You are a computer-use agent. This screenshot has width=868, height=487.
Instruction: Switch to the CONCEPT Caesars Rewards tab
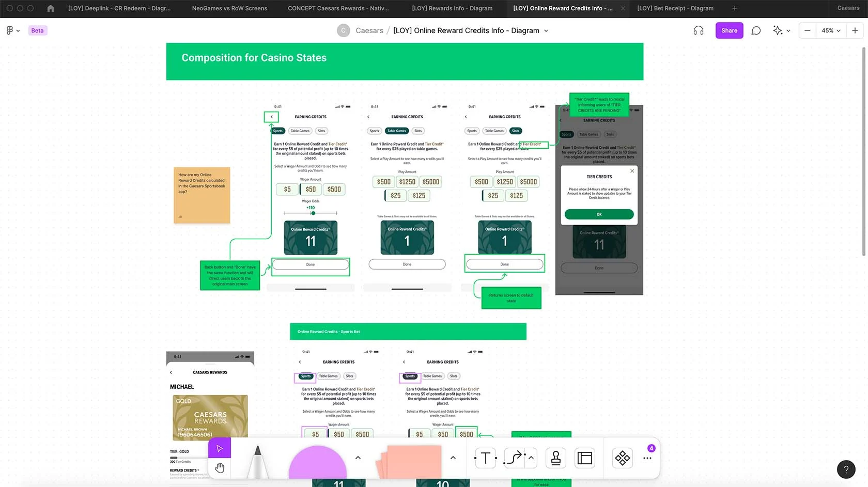(338, 8)
